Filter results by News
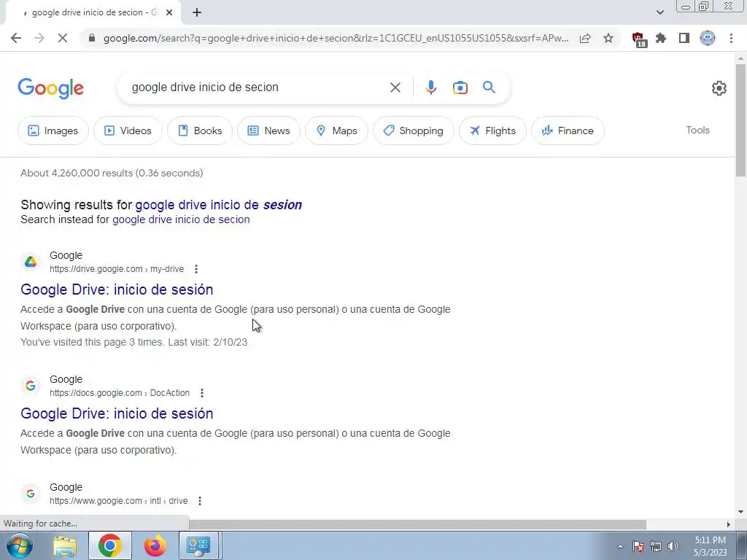Viewport: 747px width, 560px height. coord(268,131)
